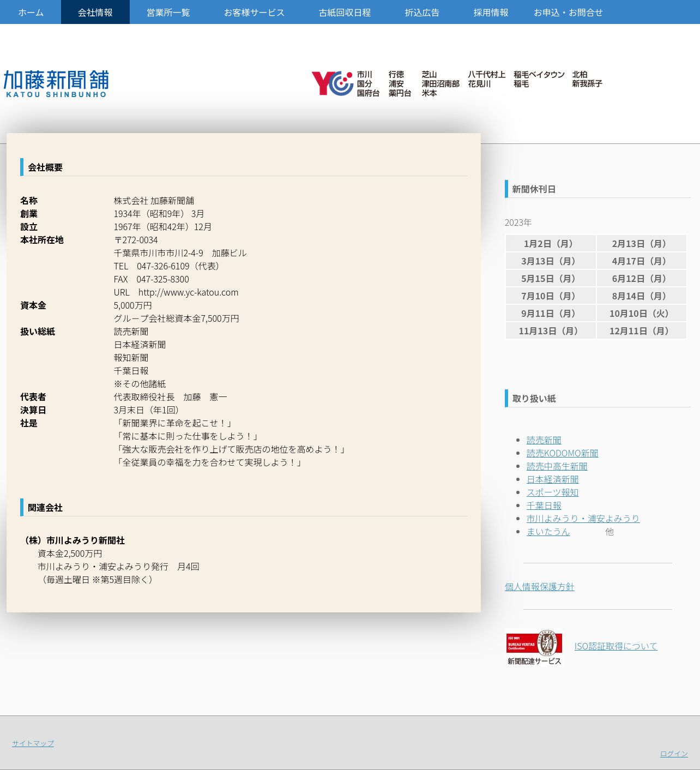The width and height of the screenshot is (700, 770).
Task: Open the スポーツ報知 link
Action: [552, 492]
